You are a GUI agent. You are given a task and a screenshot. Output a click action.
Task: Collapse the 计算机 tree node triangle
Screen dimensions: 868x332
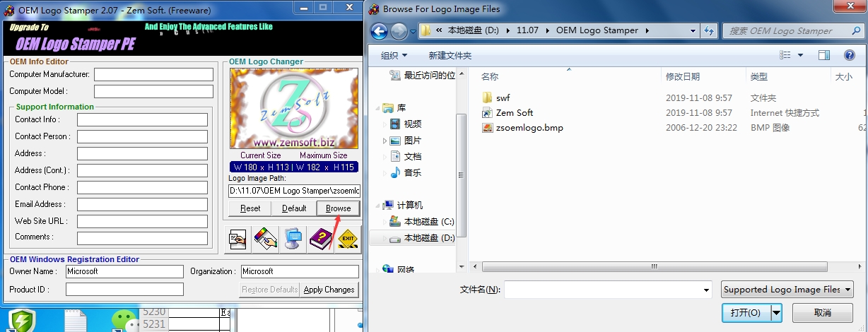pos(377,206)
